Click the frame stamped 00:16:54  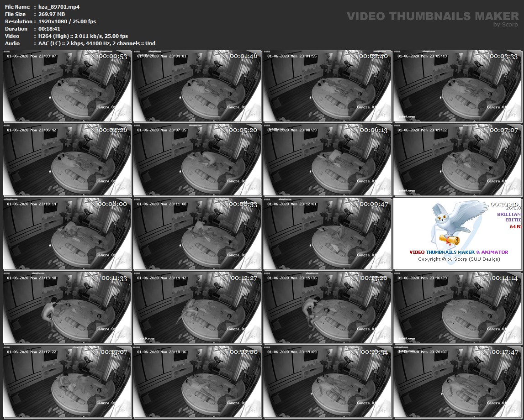coord(327,382)
